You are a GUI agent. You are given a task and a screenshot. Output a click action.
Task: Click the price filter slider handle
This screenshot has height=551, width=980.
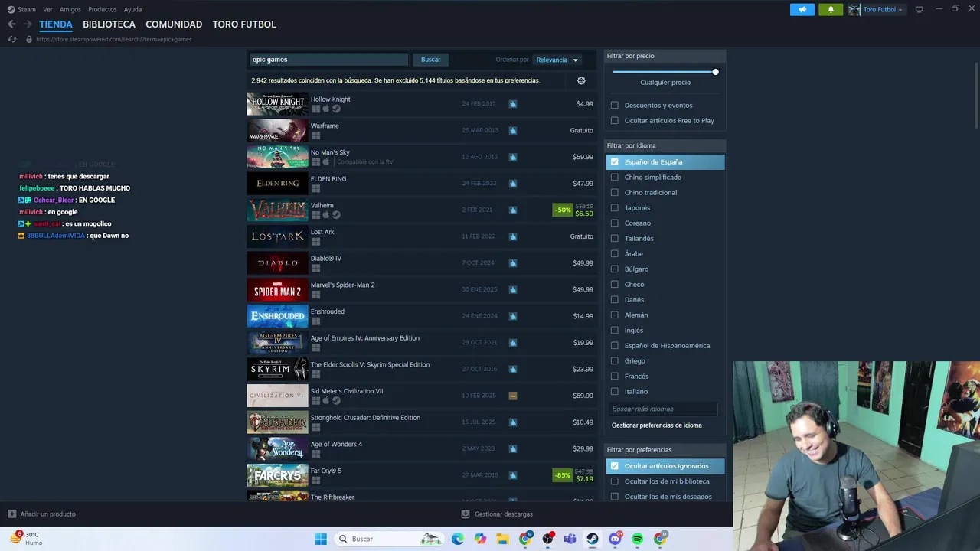715,72
